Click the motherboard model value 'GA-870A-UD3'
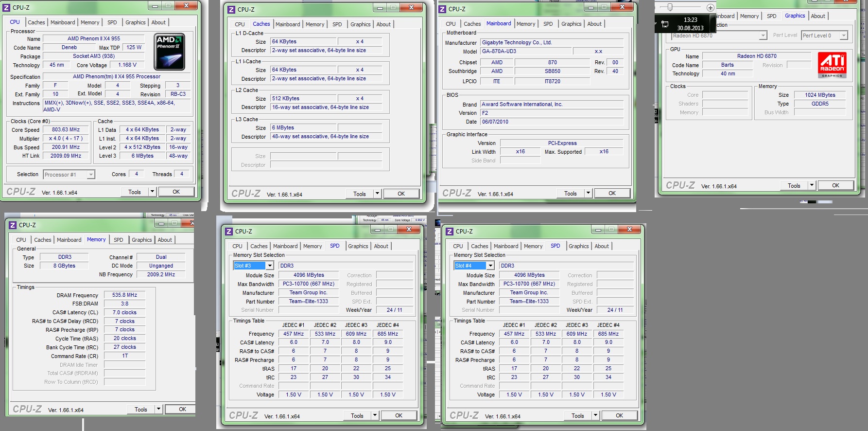This screenshot has height=431, width=868. point(525,51)
